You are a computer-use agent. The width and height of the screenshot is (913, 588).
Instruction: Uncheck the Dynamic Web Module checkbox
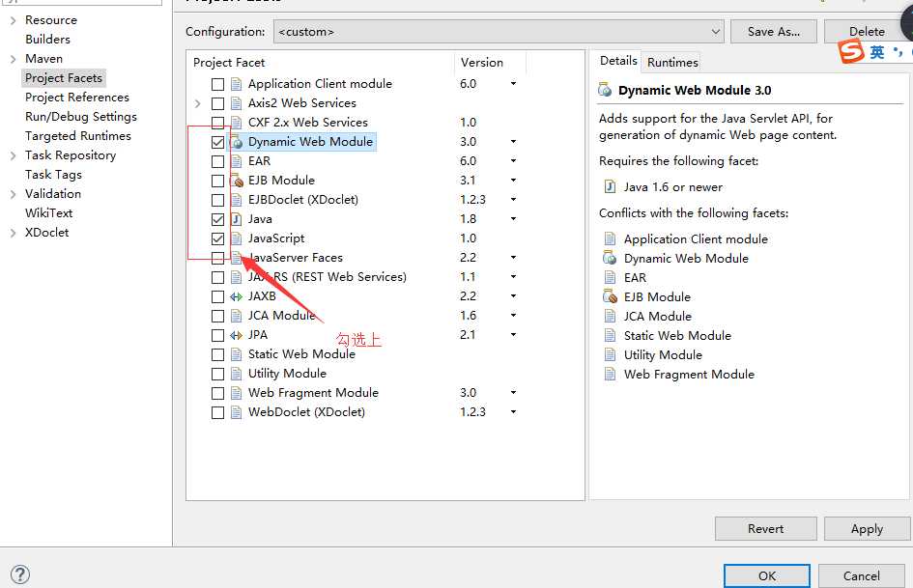click(x=217, y=142)
